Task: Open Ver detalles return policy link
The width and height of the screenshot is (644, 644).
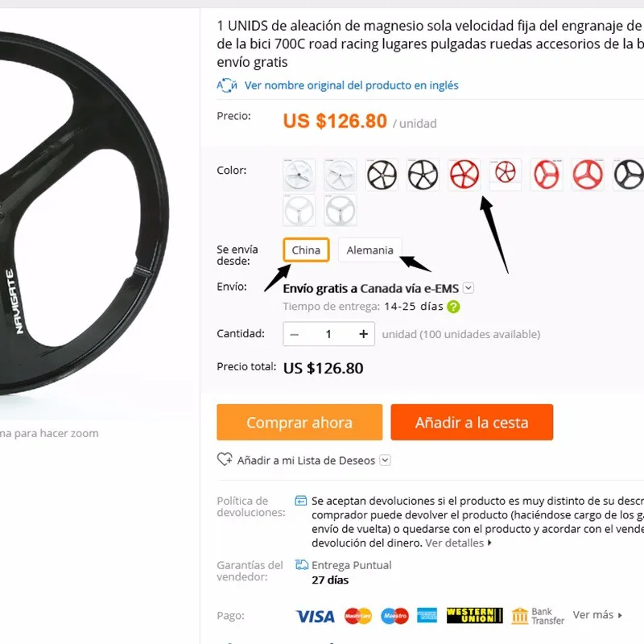Action: pos(458,543)
